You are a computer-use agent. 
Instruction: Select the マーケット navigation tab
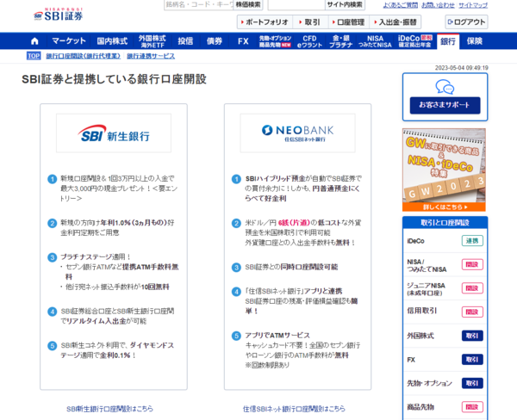click(69, 40)
